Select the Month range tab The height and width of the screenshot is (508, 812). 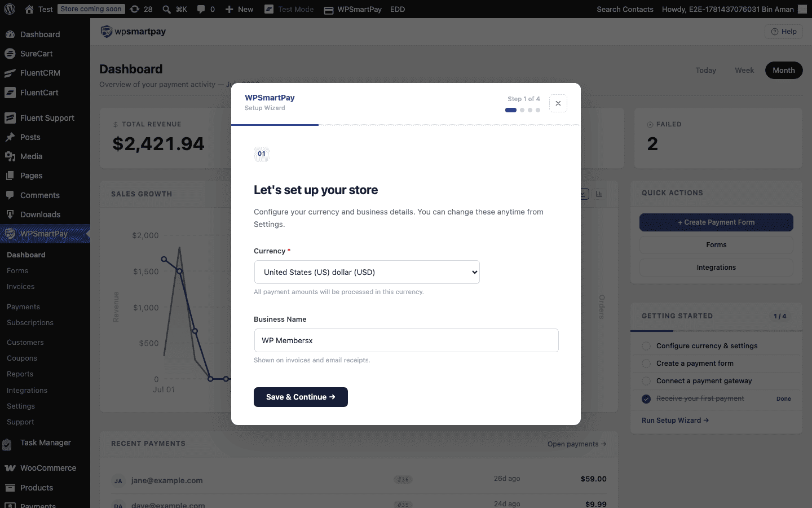pyautogui.click(x=784, y=71)
